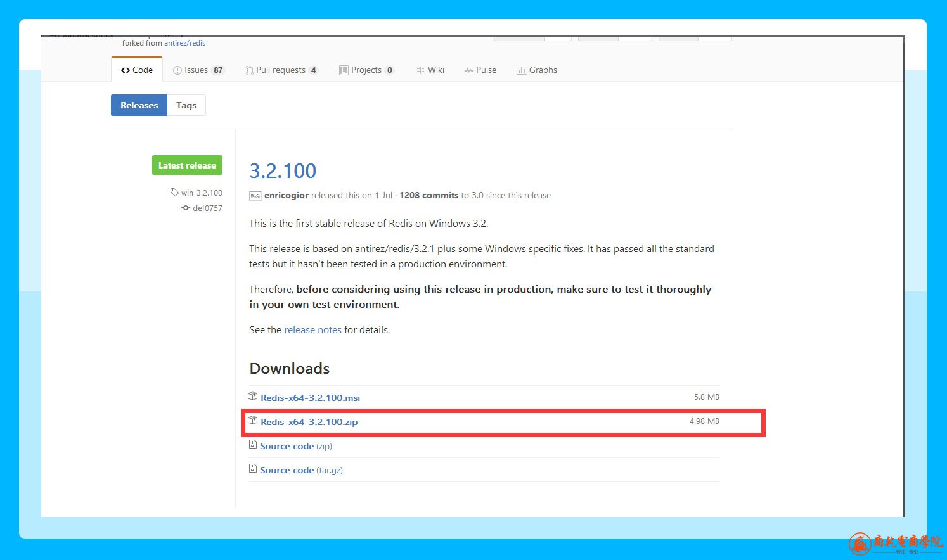Click enricogior's avatar thumbnail
Image resolution: width=947 pixels, height=560 pixels.
pos(255,196)
